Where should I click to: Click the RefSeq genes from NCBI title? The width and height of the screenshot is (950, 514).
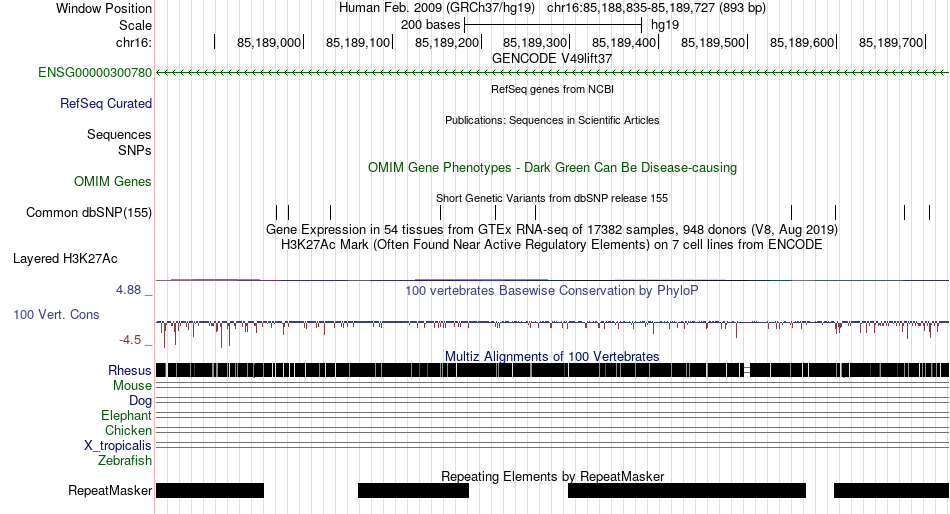(x=552, y=89)
